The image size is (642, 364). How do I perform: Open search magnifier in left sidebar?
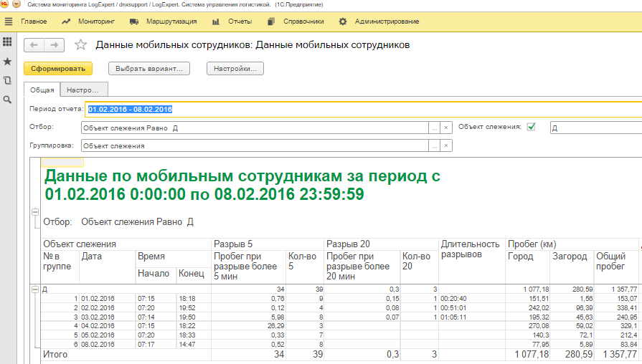[7, 100]
